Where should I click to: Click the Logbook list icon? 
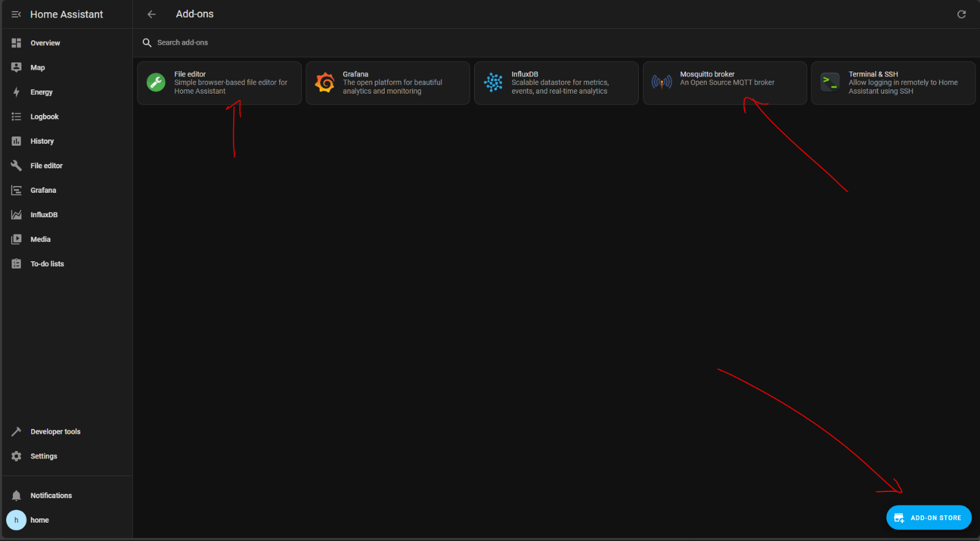(17, 116)
